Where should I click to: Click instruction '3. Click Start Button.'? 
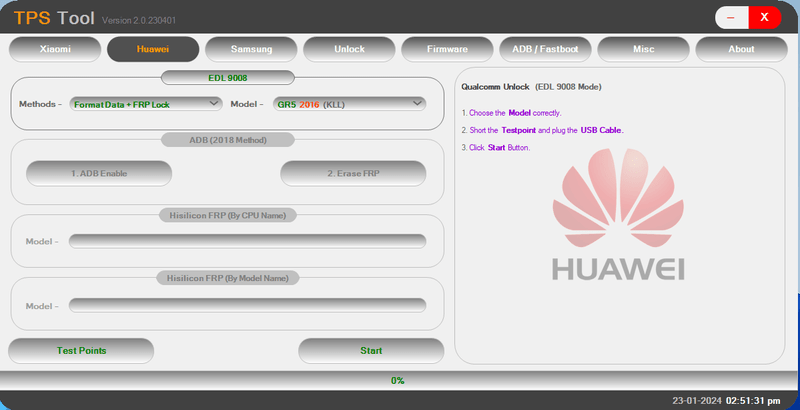tap(495, 147)
